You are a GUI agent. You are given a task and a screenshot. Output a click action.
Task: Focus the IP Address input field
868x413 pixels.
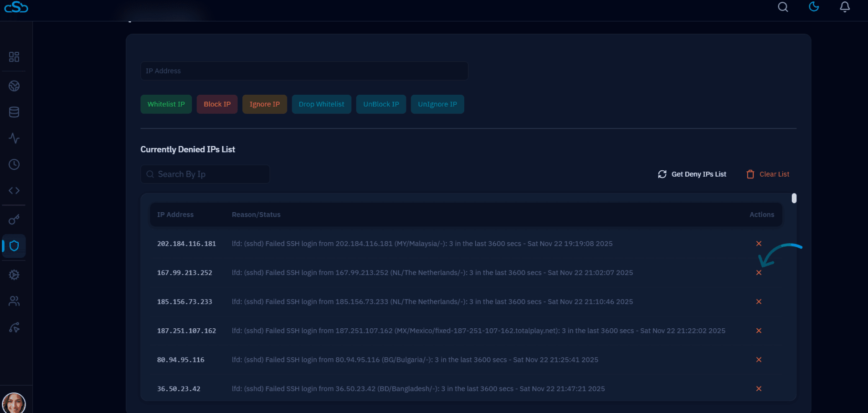point(304,71)
